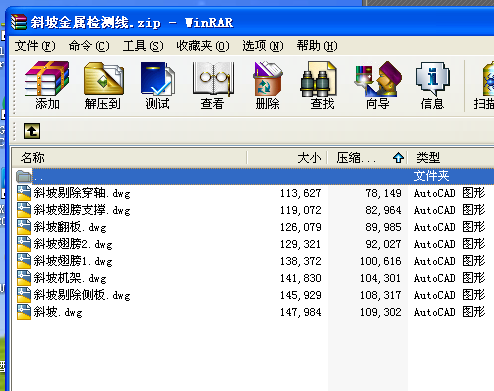Click file icon of 斜坡机架.dwg
494x391 pixels.
[24, 278]
